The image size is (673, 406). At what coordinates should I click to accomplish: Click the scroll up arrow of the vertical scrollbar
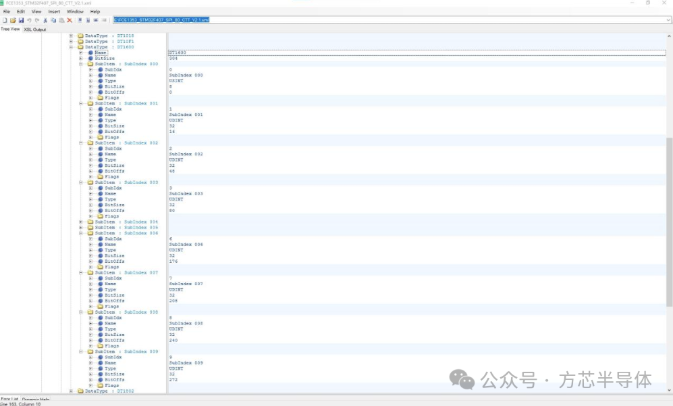(x=669, y=36)
